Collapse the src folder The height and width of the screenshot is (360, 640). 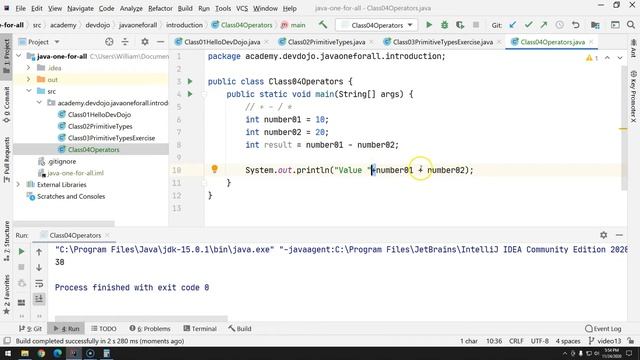29,91
